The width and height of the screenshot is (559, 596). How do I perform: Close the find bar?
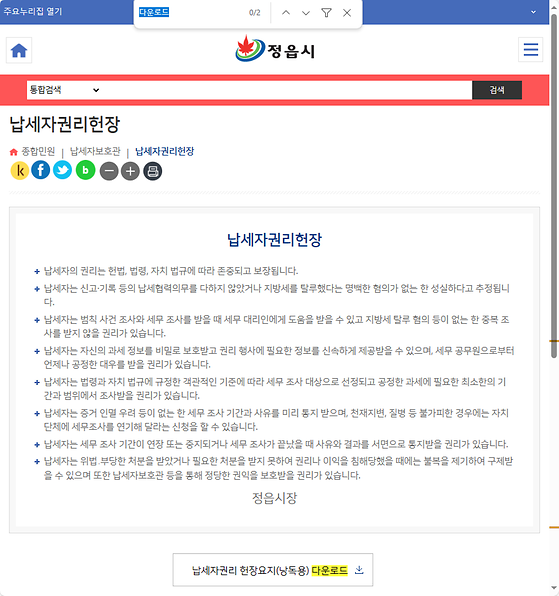click(x=347, y=13)
